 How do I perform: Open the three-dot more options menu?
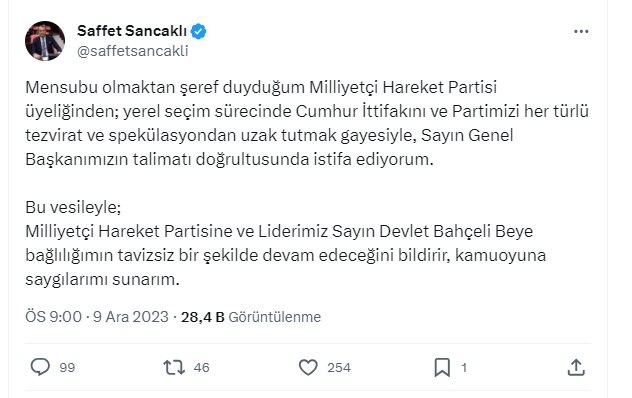(x=581, y=31)
